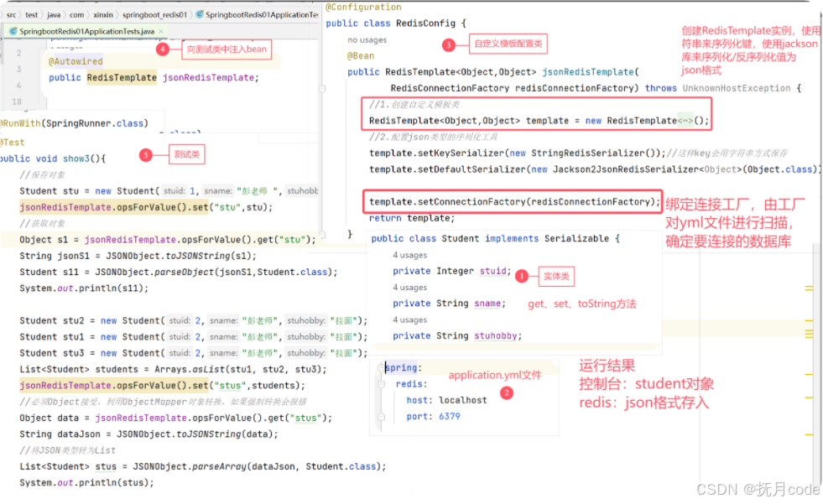This screenshot has width=823, height=504.
Task: Click the 'stuid' field name
Action: coord(492,271)
